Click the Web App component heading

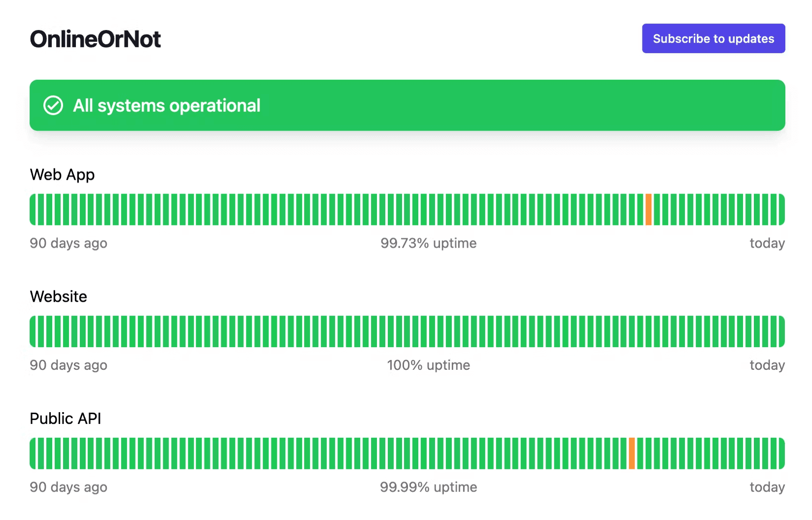62,175
